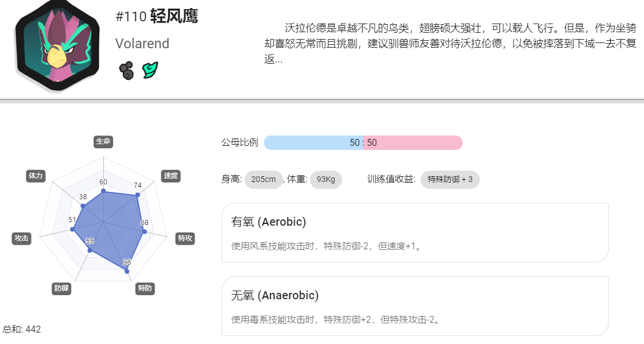Click the 特攻 stat label
Image resolution: width=644 pixels, height=344 pixels.
pyautogui.click(x=185, y=238)
